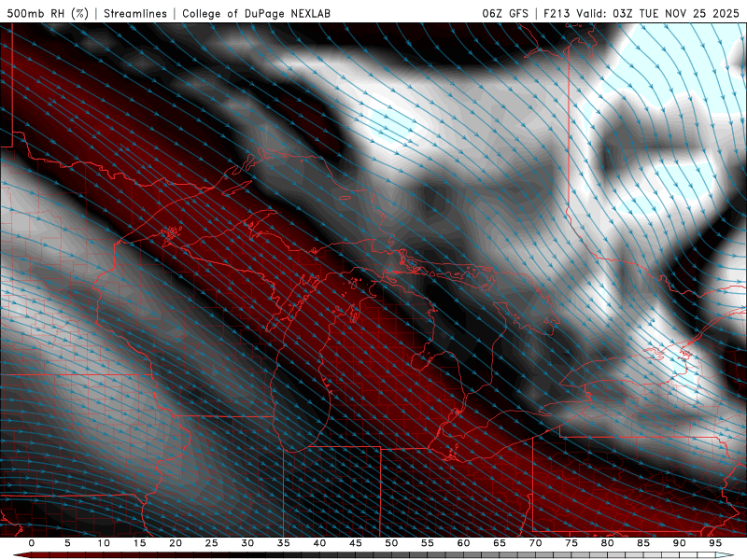Click the '70' color scale label
This screenshot has height=560, width=747.
535,543
